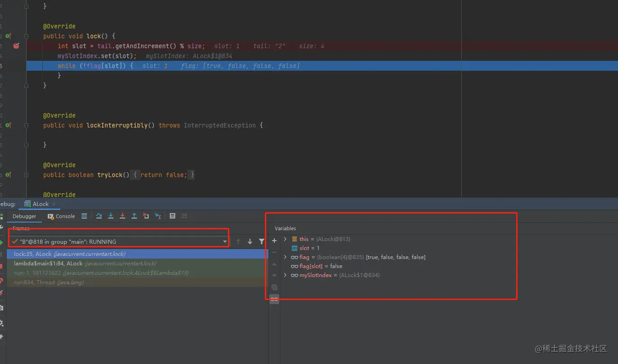This screenshot has height=364, width=618.
Task: Select the 'flag[slot] = false' watch row
Action: pyautogui.click(x=316, y=266)
